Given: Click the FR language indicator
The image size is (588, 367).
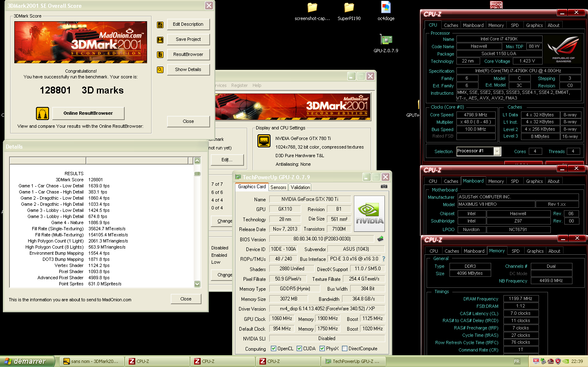Looking at the screenshot, I should click(x=517, y=361).
